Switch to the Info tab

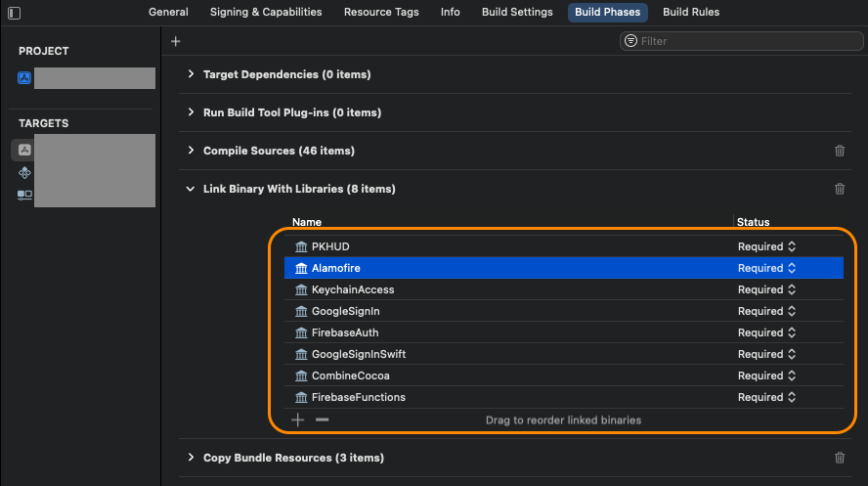[450, 12]
